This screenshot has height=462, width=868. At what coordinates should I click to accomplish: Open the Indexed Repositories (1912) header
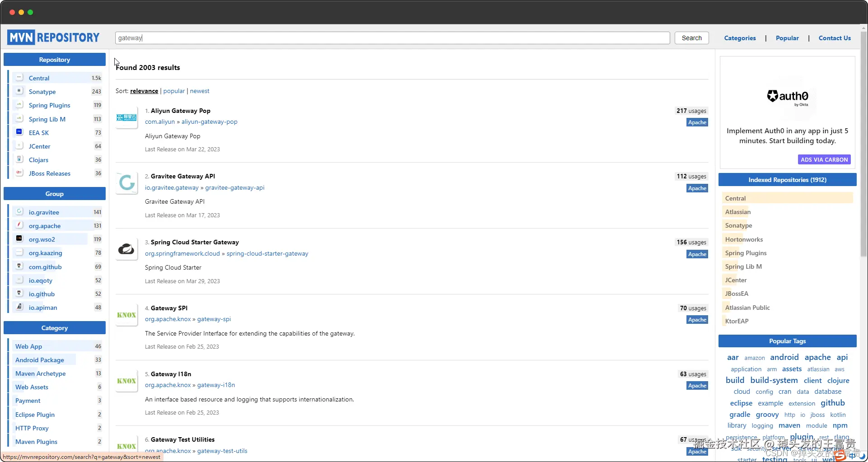(787, 180)
